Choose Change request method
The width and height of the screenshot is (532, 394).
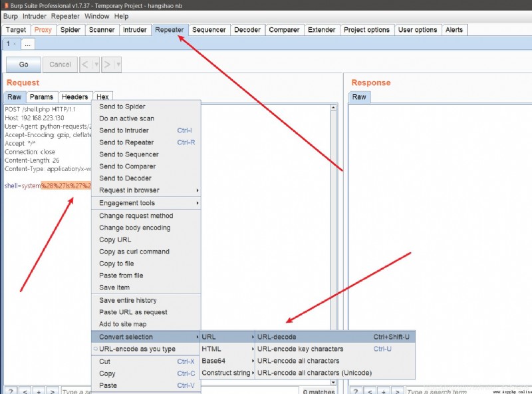[x=146, y=216]
